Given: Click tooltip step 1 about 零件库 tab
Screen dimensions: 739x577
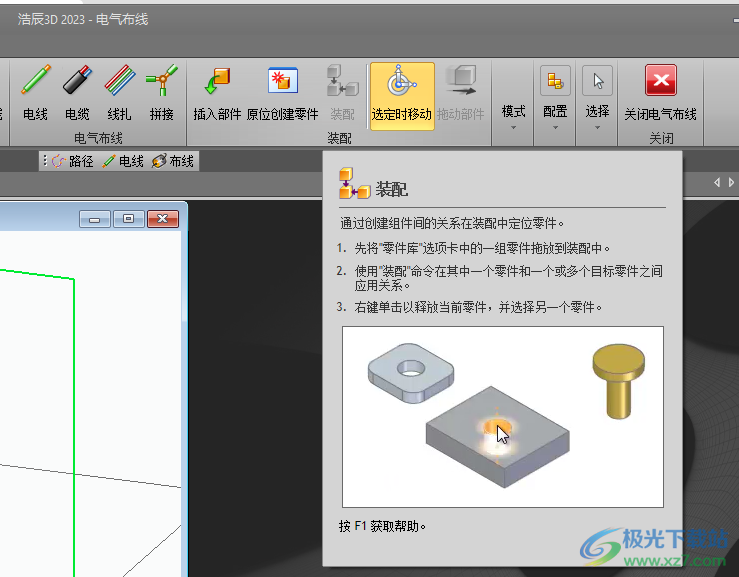Looking at the screenshot, I should (x=474, y=248).
